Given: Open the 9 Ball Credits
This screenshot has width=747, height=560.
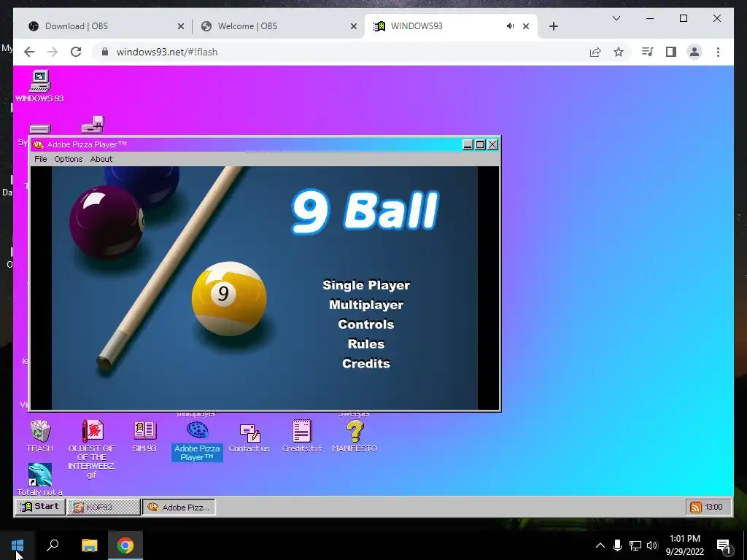Looking at the screenshot, I should click(x=366, y=363).
